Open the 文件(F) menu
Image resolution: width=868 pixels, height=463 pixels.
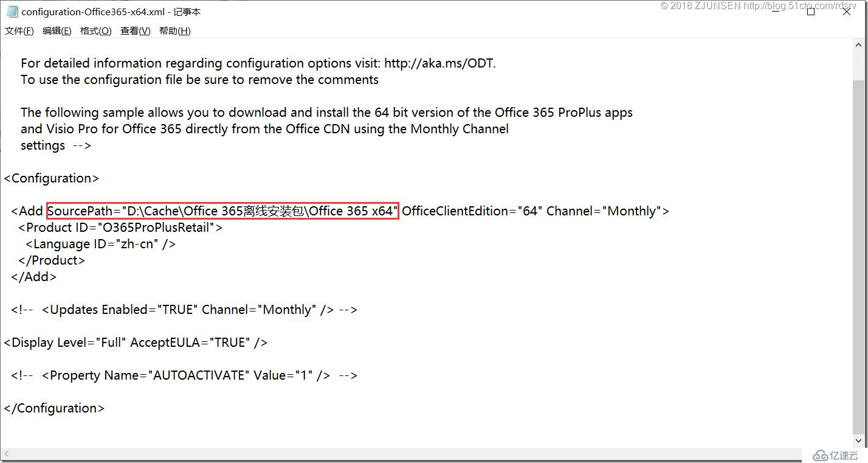tap(19, 31)
